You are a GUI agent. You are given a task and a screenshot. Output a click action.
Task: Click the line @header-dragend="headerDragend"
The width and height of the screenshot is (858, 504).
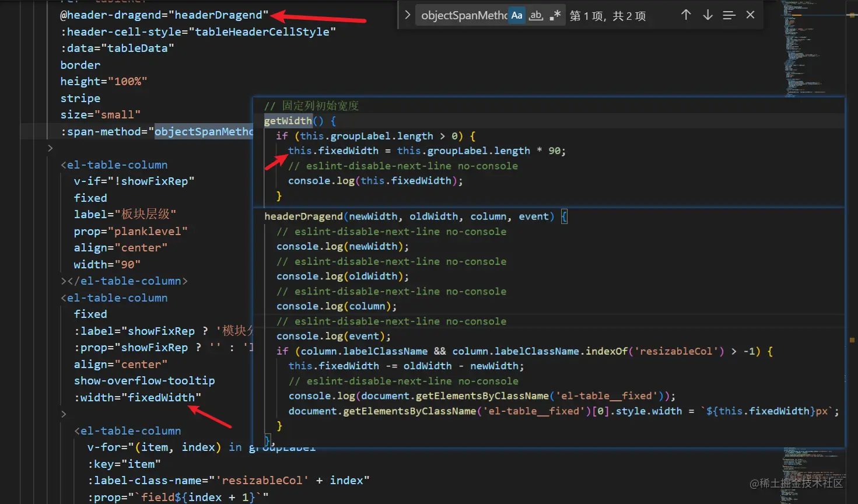(x=164, y=15)
